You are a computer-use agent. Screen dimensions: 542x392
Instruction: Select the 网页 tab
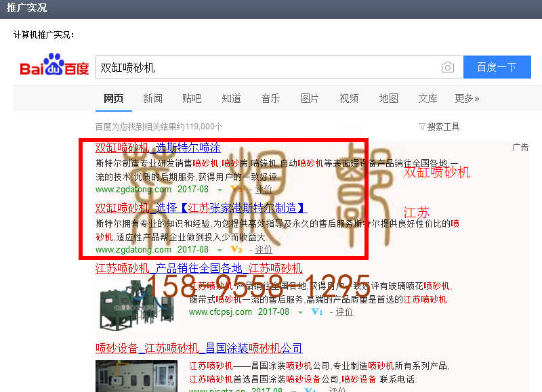(x=113, y=98)
